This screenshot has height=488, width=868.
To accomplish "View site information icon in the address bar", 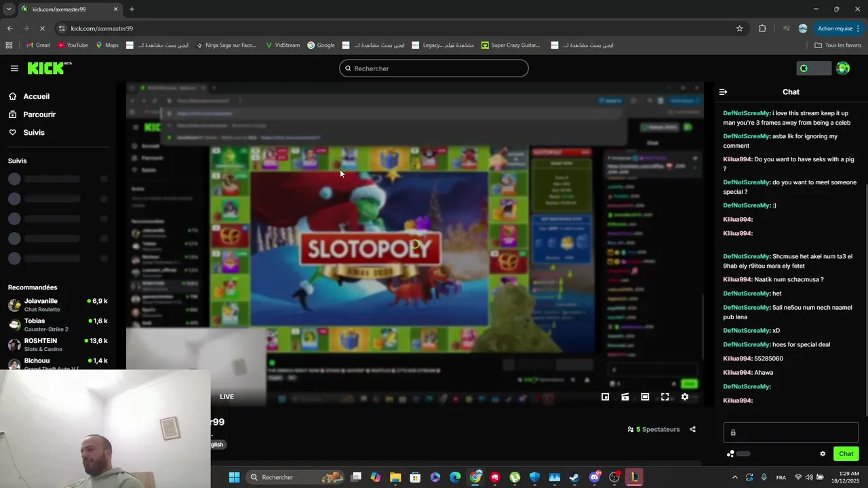I will pos(62,28).
